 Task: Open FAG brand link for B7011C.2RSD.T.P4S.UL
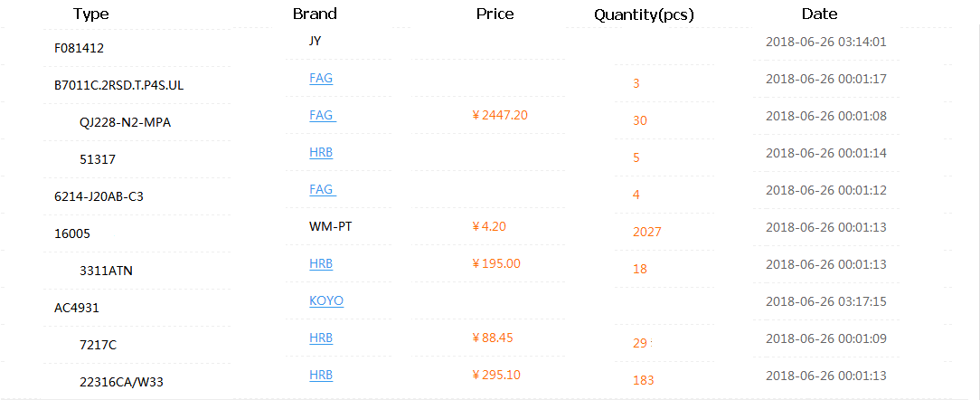321,79
